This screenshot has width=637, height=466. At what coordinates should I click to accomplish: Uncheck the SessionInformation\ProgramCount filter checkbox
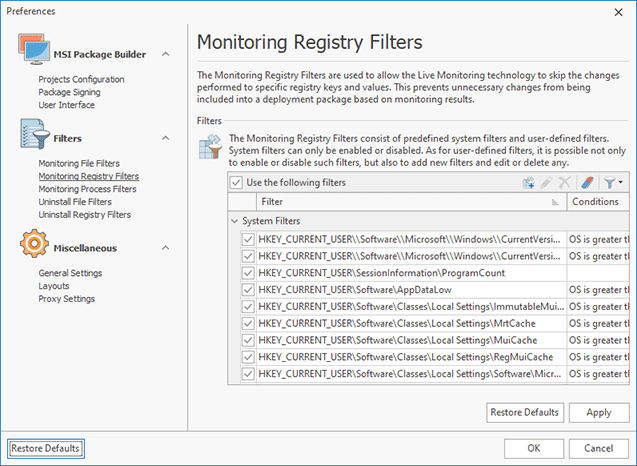[x=248, y=273]
